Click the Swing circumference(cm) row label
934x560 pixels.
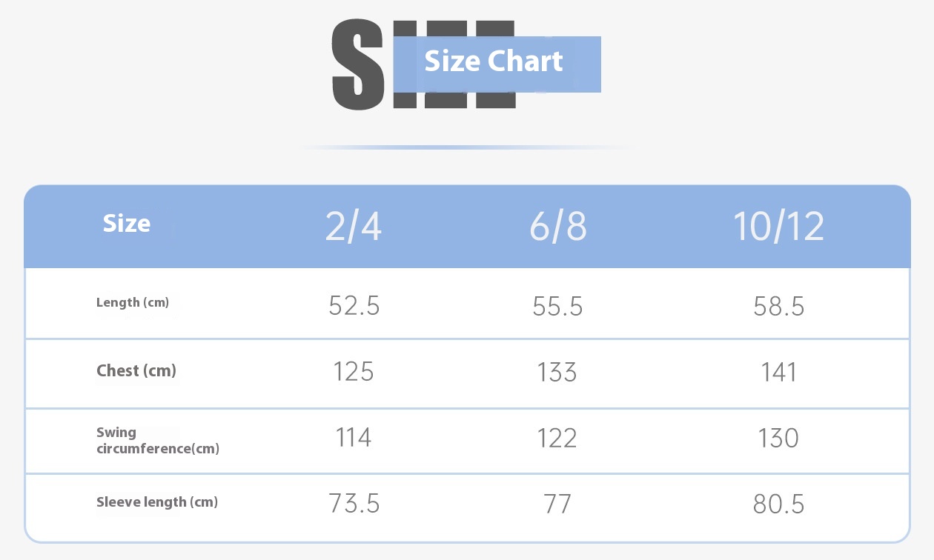tap(157, 441)
